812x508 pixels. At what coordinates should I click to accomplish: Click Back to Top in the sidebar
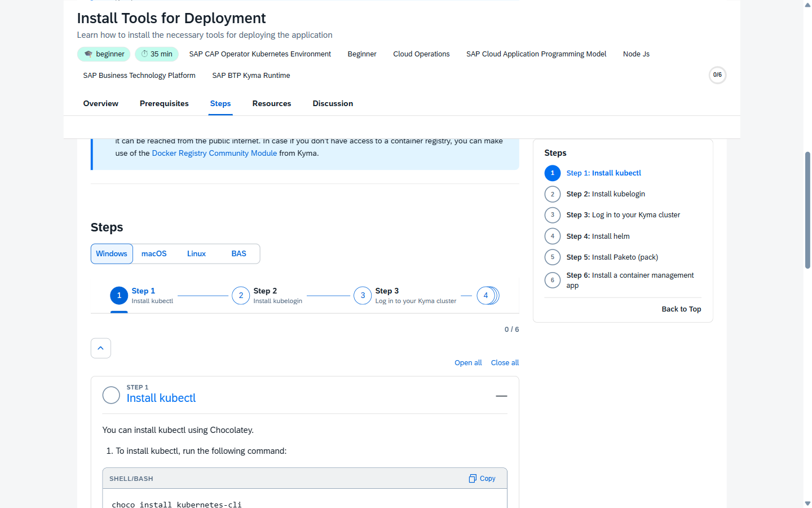[681, 309]
